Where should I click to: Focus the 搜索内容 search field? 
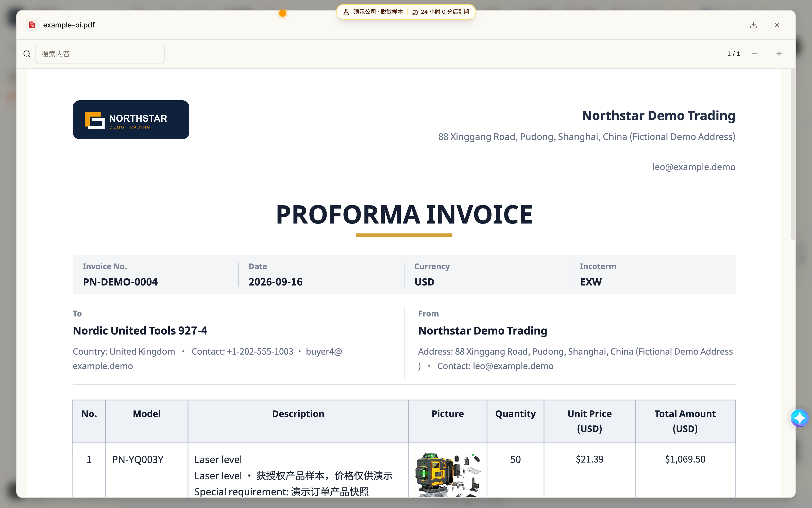point(100,54)
